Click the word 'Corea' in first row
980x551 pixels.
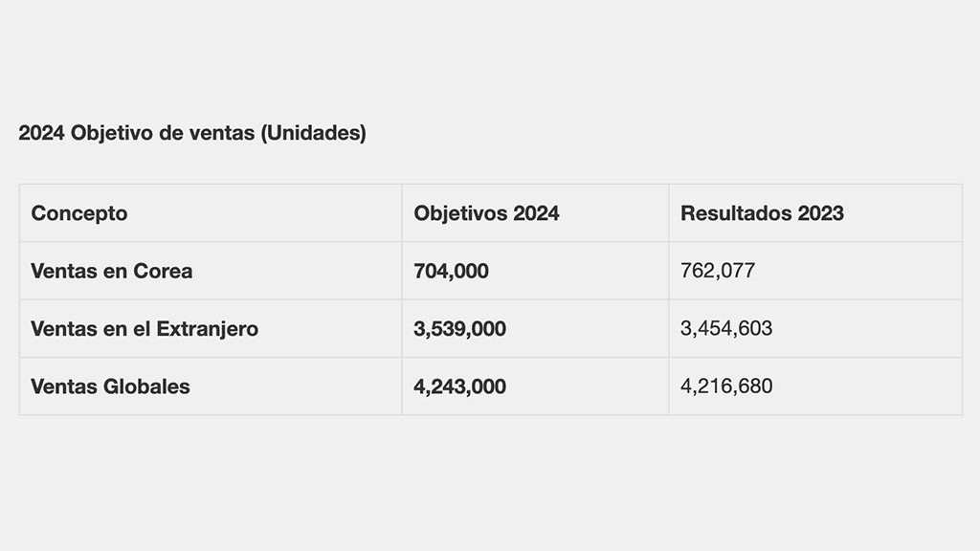(163, 271)
